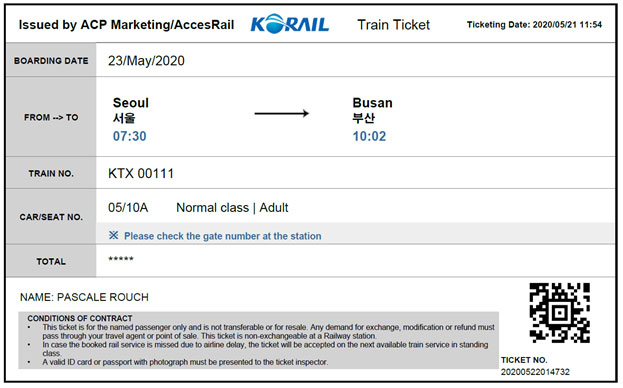Click the KORAIL logo
Screen dimensions: 623x388
click(x=290, y=24)
